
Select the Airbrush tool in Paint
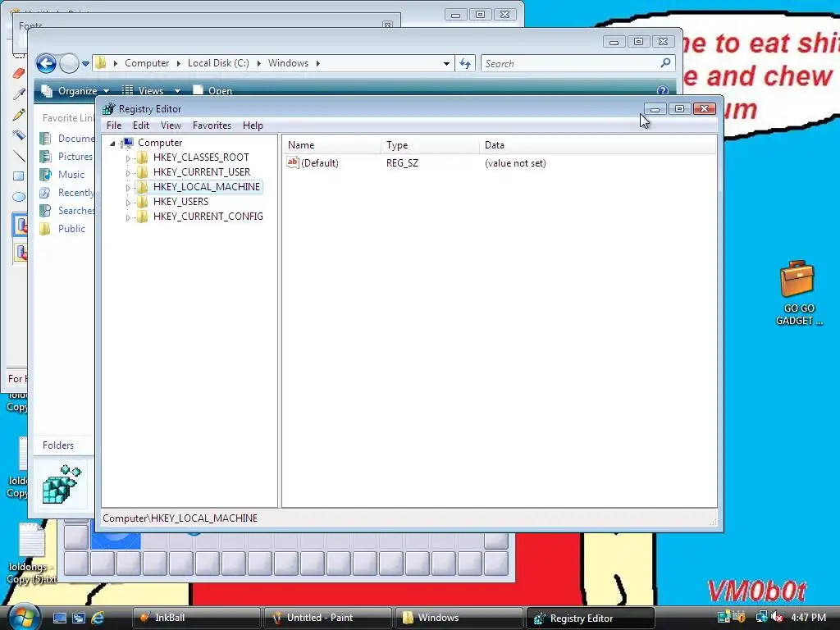tap(19, 135)
